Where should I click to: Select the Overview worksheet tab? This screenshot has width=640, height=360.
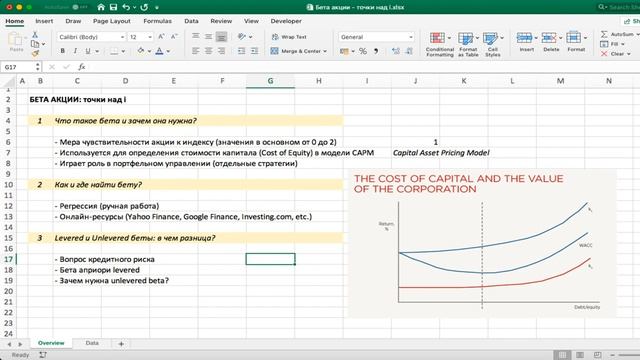(x=51, y=343)
